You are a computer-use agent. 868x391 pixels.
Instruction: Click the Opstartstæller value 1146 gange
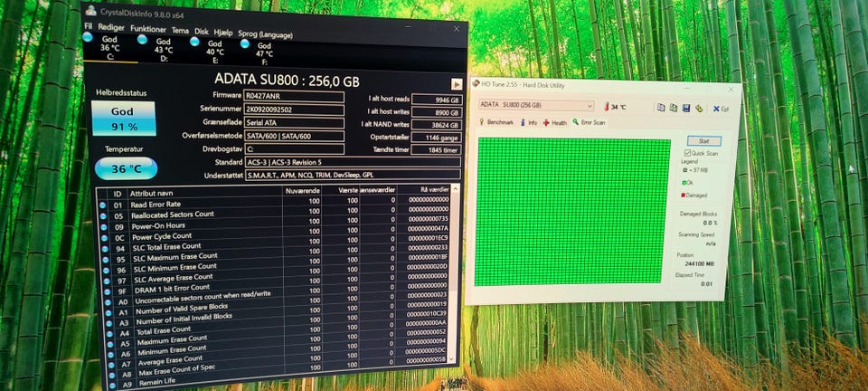pyautogui.click(x=438, y=138)
